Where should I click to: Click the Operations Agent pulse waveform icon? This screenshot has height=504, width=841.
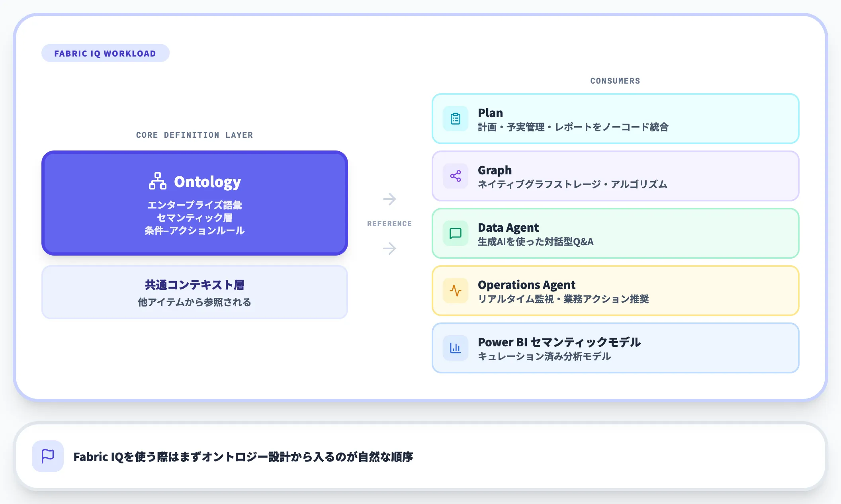[x=455, y=290]
